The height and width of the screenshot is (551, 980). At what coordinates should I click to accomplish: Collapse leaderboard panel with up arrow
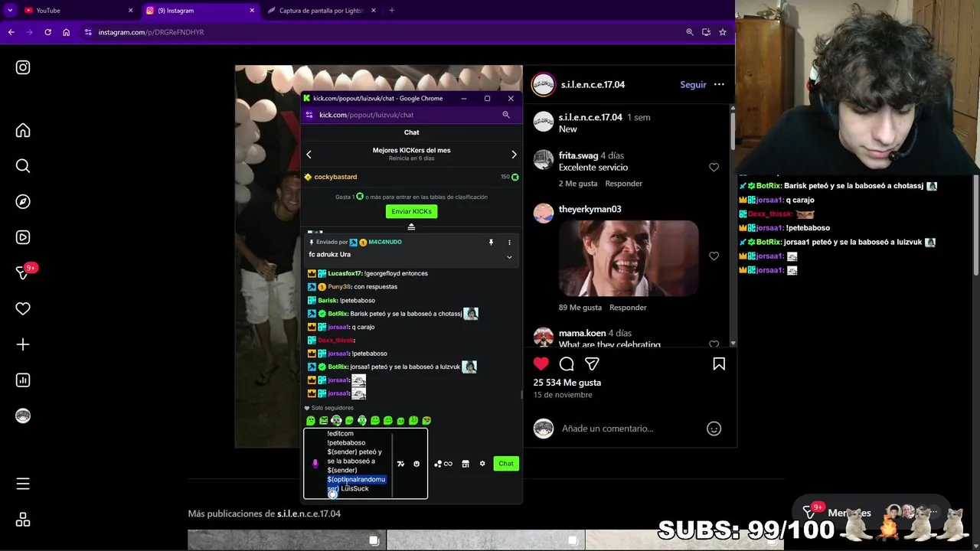[x=411, y=227]
